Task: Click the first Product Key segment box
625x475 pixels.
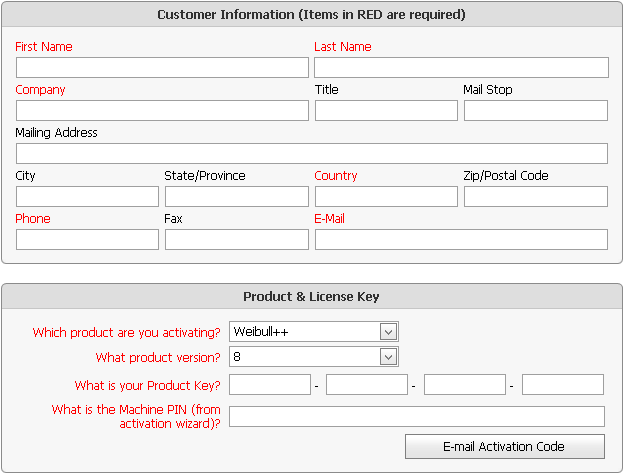Action: (270, 385)
